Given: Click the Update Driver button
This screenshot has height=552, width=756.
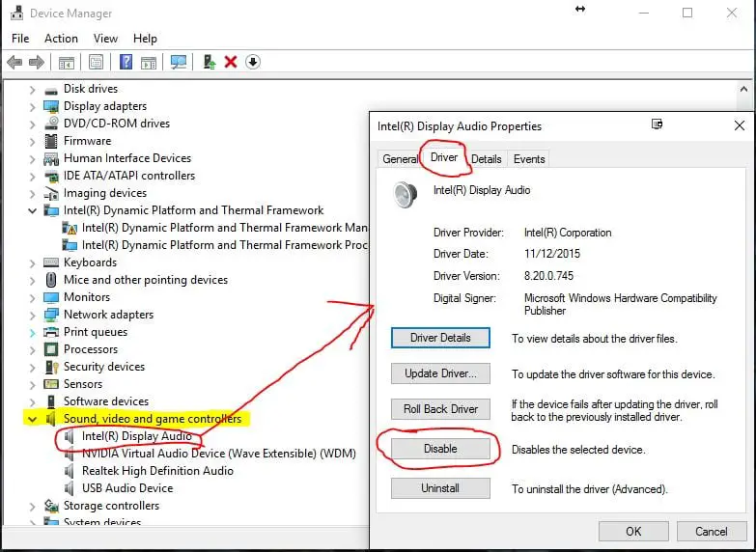Looking at the screenshot, I should 440,373.
